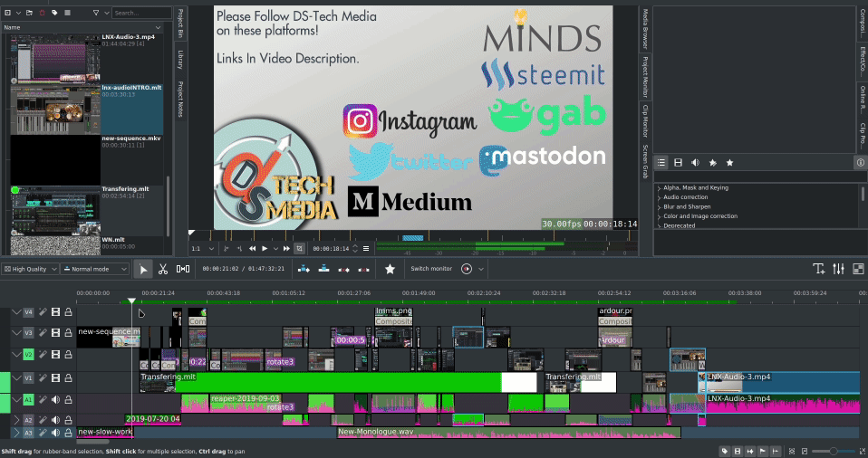Hide video on track V3
The width and height of the screenshot is (868, 458).
pyautogui.click(x=55, y=333)
